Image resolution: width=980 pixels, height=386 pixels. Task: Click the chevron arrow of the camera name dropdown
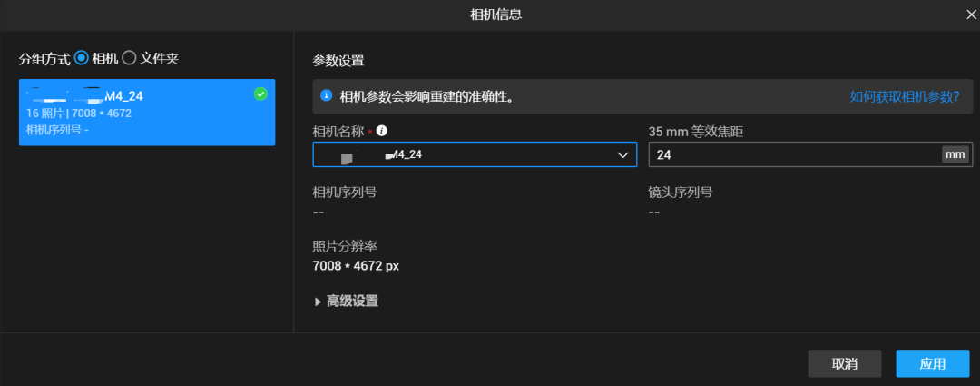point(622,155)
